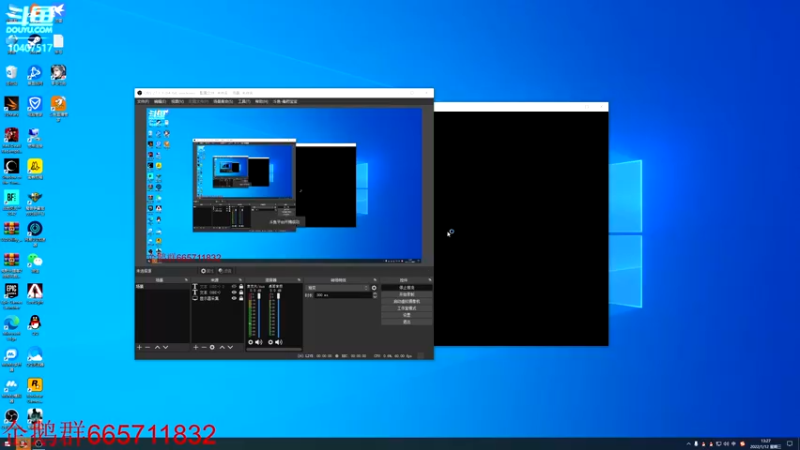Pop out the Scene Transitions dock panel

click(375, 280)
